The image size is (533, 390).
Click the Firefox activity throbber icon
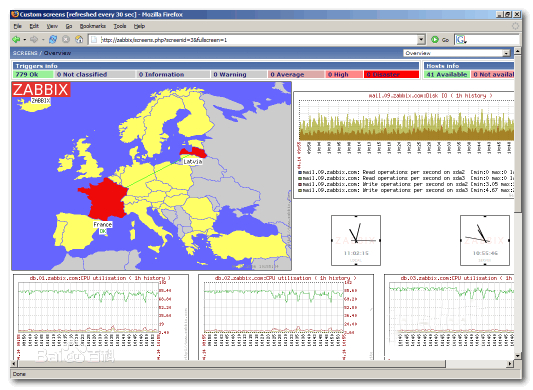click(x=516, y=26)
